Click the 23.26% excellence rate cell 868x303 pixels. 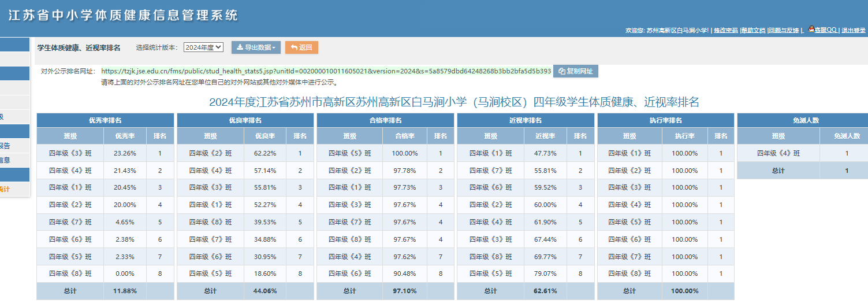point(125,153)
